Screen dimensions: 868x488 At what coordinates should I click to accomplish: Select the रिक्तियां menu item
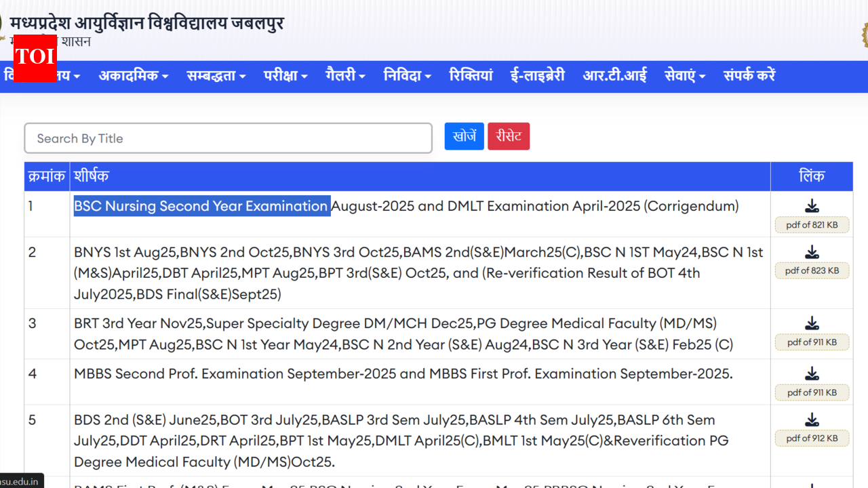pyautogui.click(x=471, y=76)
